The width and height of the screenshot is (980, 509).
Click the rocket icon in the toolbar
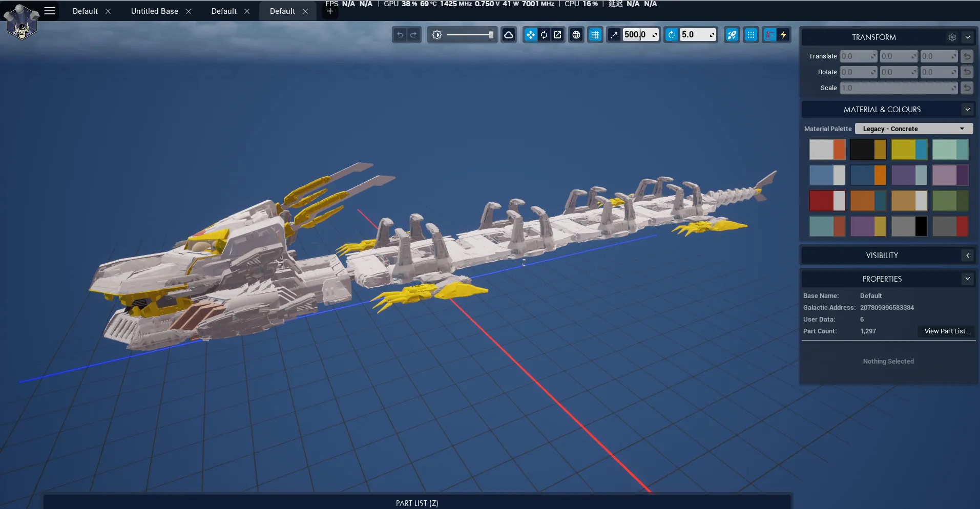tap(732, 35)
